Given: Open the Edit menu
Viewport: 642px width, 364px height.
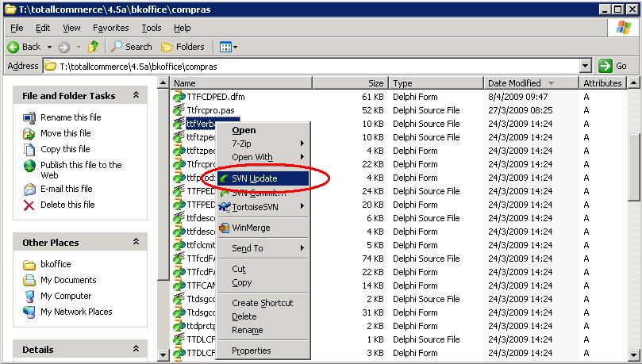Looking at the screenshot, I should (43, 28).
